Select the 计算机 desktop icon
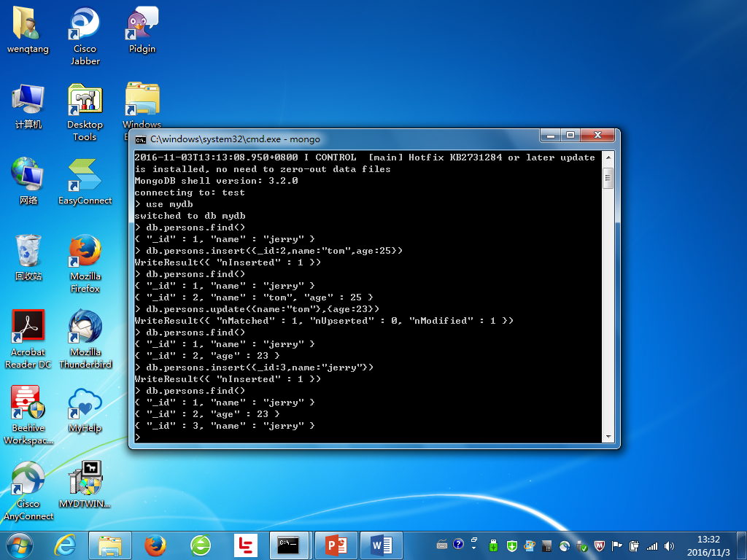Viewport: 747px width, 560px height. click(x=28, y=106)
